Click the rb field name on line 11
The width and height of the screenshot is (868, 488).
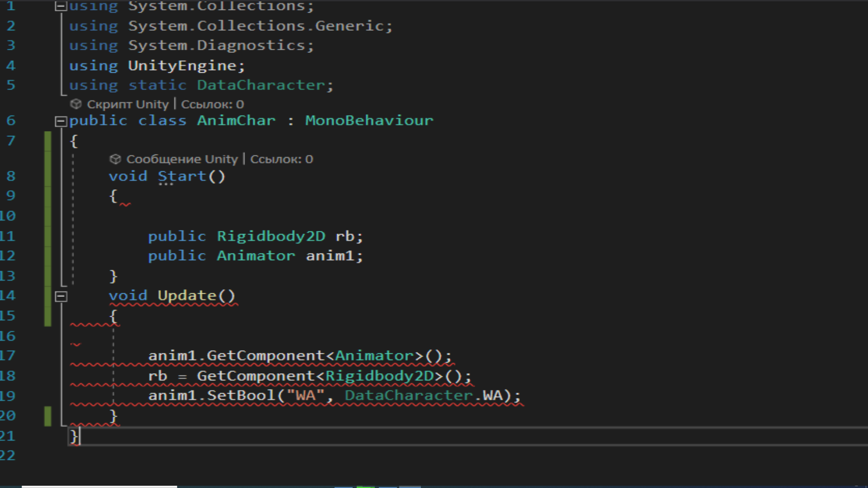(x=345, y=236)
